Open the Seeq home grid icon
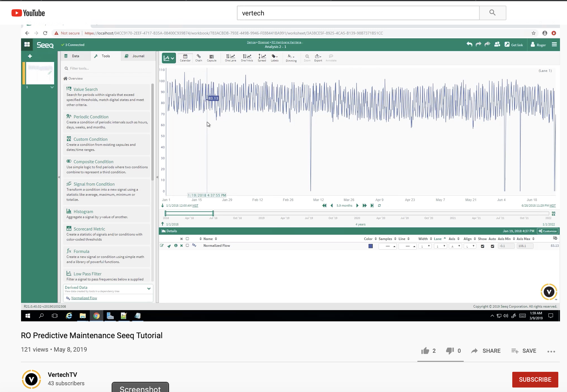Image resolution: width=567 pixels, height=392 pixels. 27,44
